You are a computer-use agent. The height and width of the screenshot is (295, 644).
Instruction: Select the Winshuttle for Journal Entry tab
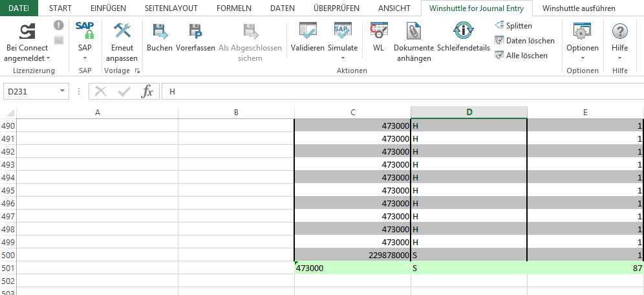477,8
